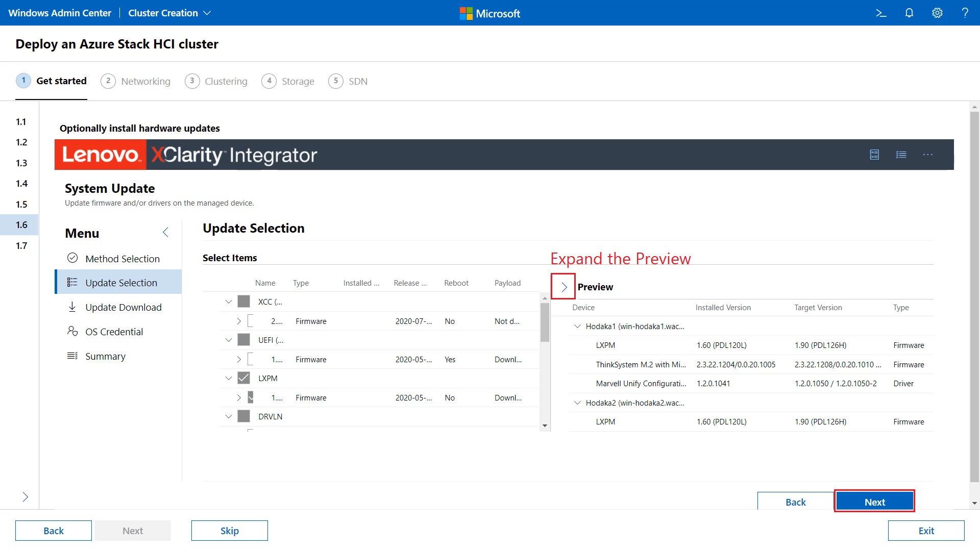Click Skip to bypass hardware updates
Viewport: 980px width, 551px height.
point(229,530)
